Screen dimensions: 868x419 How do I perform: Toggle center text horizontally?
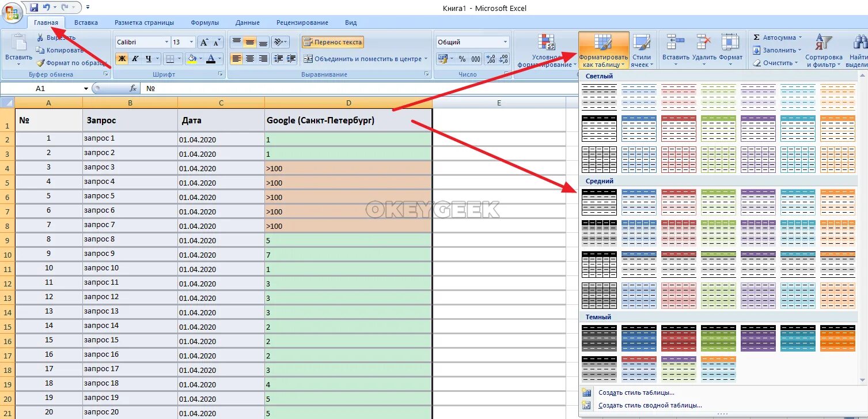tap(249, 58)
